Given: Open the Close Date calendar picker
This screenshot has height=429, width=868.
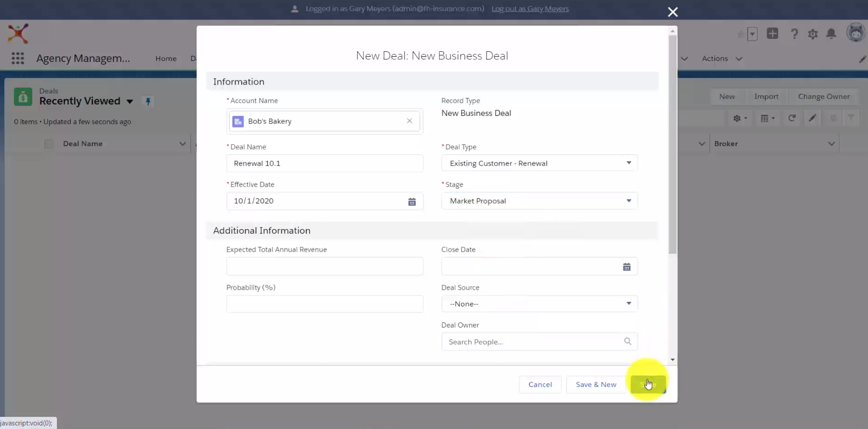Looking at the screenshot, I should (627, 267).
